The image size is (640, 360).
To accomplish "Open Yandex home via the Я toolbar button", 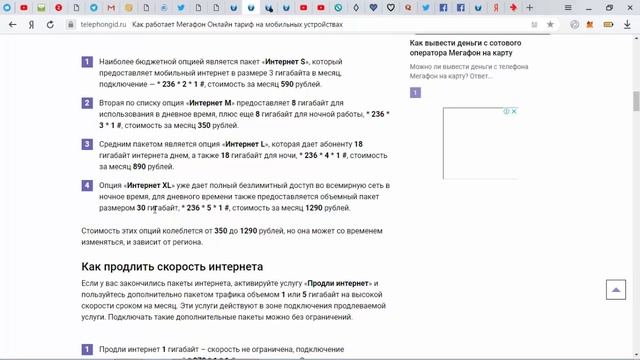I will coord(31,24).
